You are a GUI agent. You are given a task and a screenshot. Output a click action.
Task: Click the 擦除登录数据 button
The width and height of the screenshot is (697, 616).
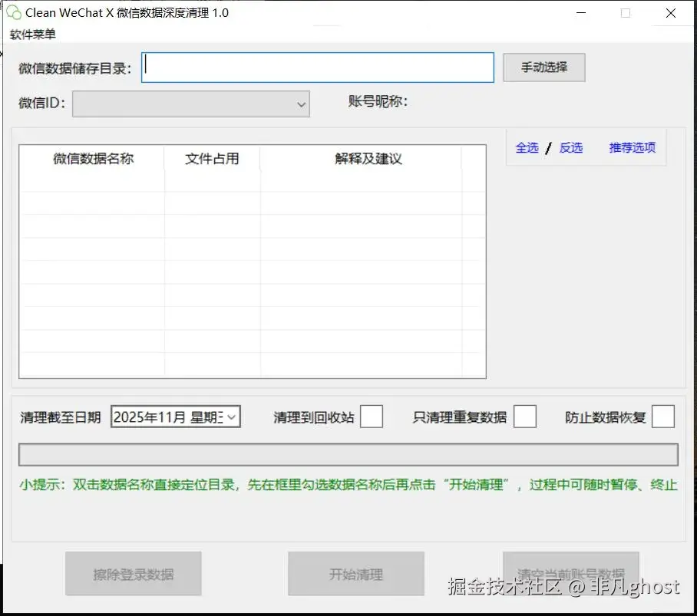coord(134,573)
